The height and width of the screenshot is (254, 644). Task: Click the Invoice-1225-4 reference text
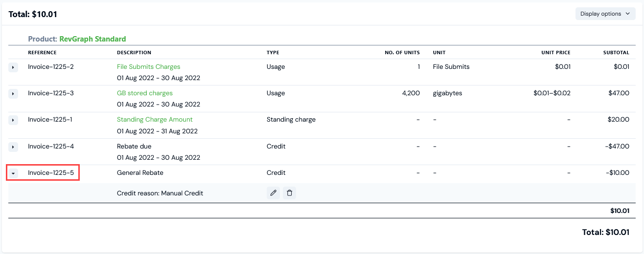(51, 146)
